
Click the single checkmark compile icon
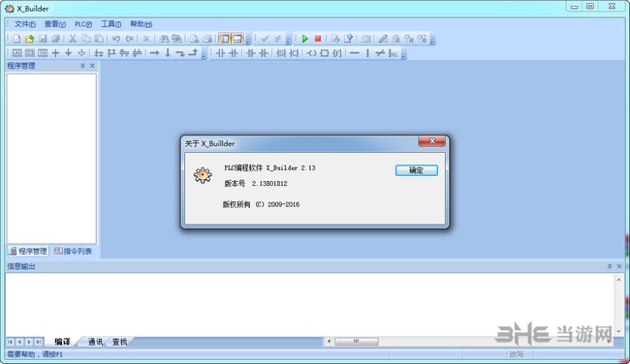coord(265,39)
